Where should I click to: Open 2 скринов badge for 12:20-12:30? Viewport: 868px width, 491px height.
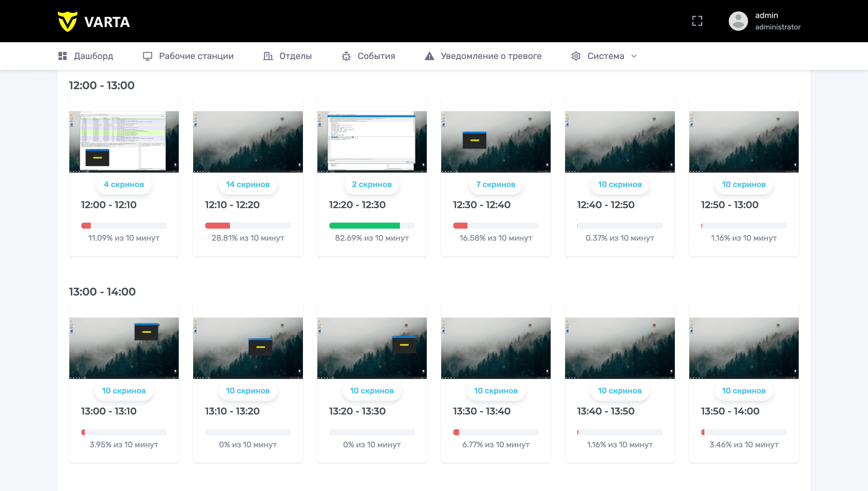[372, 184]
